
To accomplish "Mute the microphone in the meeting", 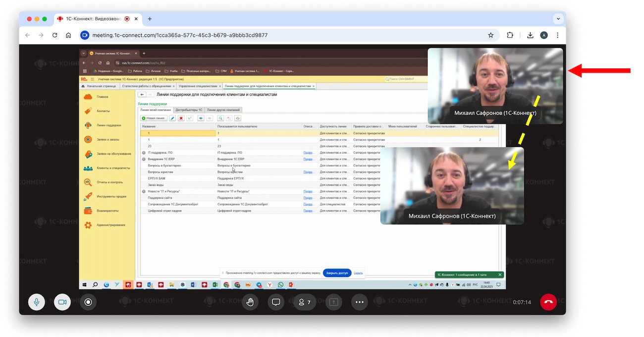I will coord(37,302).
